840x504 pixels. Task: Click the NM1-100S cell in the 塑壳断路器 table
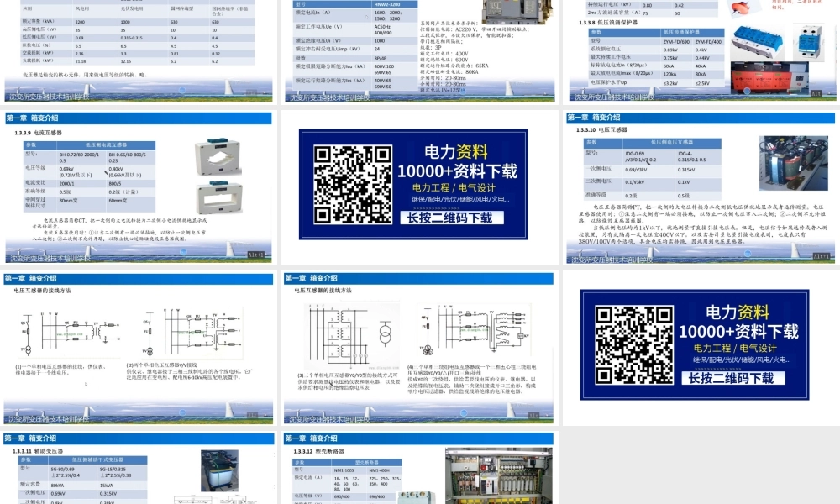click(x=344, y=469)
